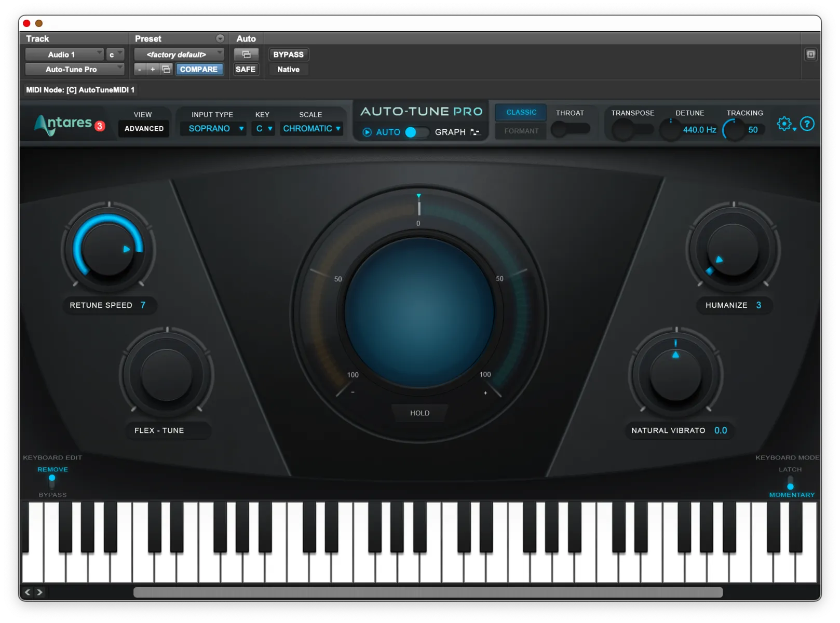Switch to the Formant tab
840x623 pixels.
point(520,130)
